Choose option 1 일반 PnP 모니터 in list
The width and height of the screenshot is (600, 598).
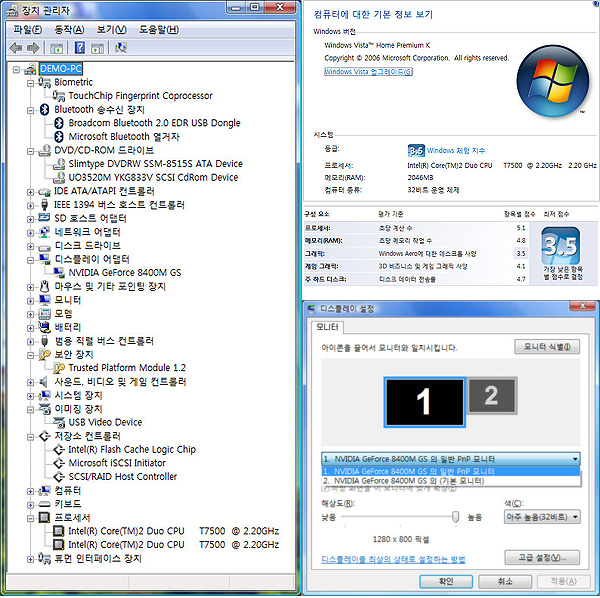451,471
